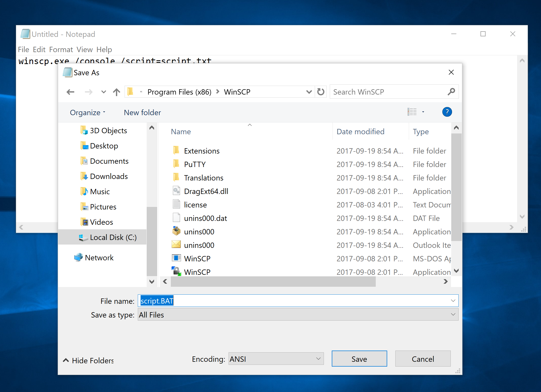
Task: Open the recent locations chevron
Action: click(103, 92)
